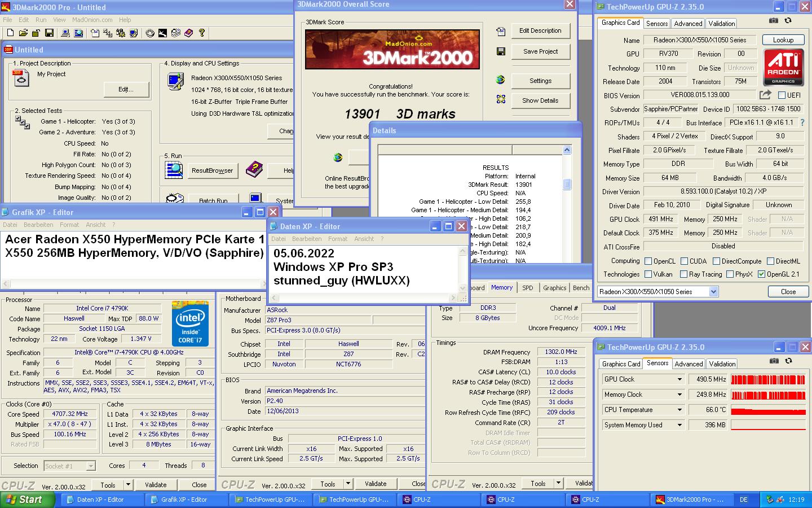Viewport: 812px width, 508px height.
Task: Click the screenshot camera icon in GPU-Z Graphics Card window
Action: (x=774, y=20)
